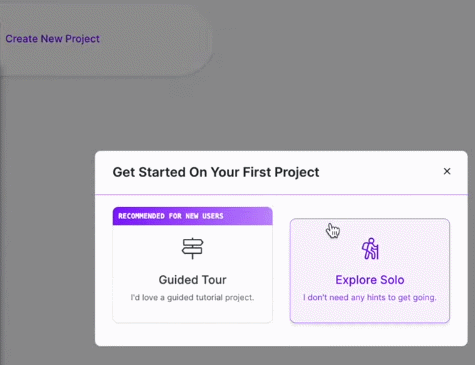This screenshot has width=475, height=365.
Task: Click "I'd love a guided tutorial project" text
Action: point(192,297)
